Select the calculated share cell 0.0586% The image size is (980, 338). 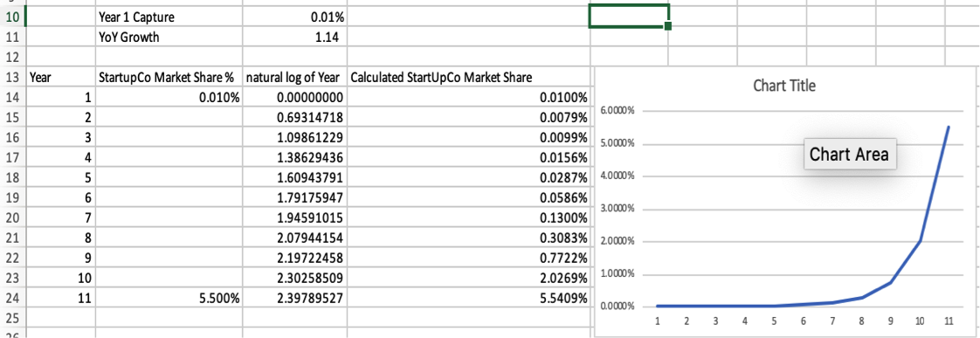[x=468, y=198]
